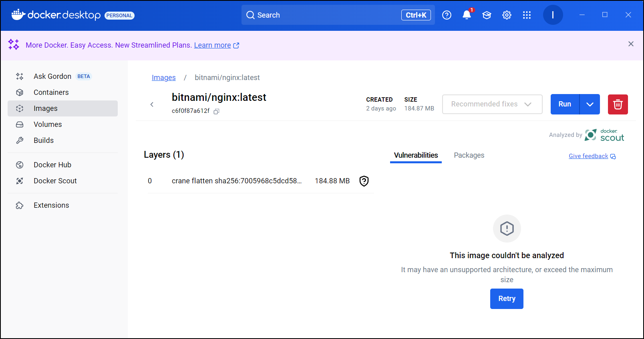Switch to the Vulnerabilities tab
Image resolution: width=644 pixels, height=339 pixels.
(416, 155)
